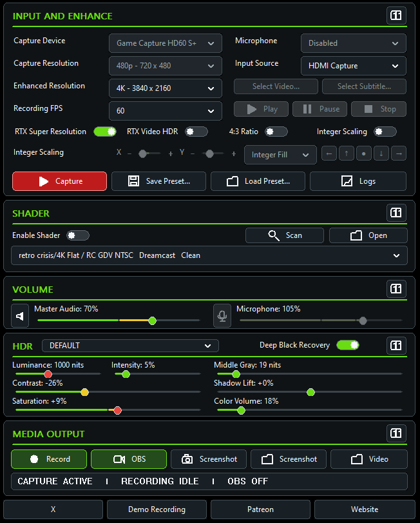Viewport: 420px width, 523px height.
Task: Open the Integer Fill dropdown
Action: click(x=280, y=155)
